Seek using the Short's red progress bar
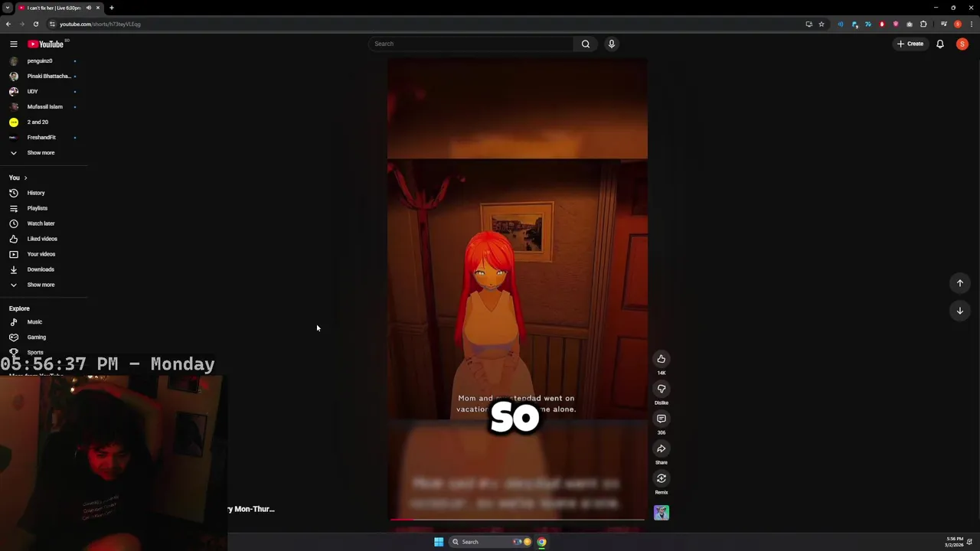Image resolution: width=980 pixels, height=551 pixels. (x=518, y=520)
